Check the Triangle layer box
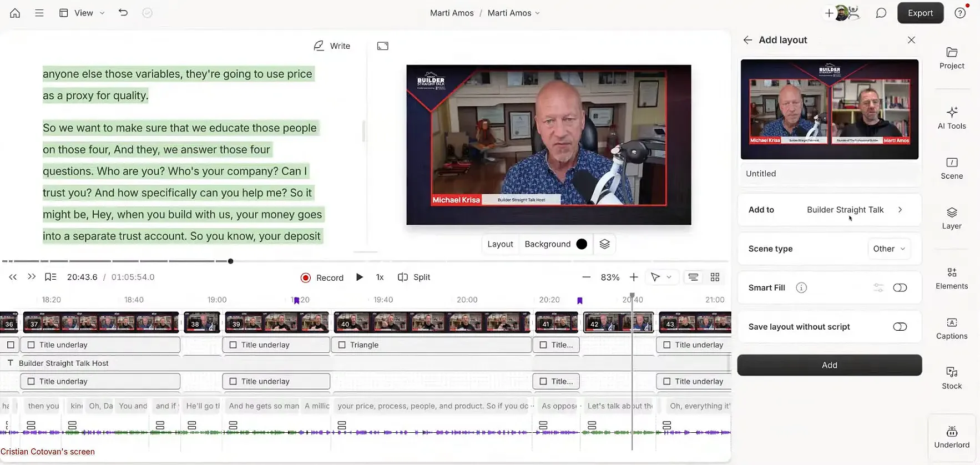The width and height of the screenshot is (980, 465). (x=342, y=345)
